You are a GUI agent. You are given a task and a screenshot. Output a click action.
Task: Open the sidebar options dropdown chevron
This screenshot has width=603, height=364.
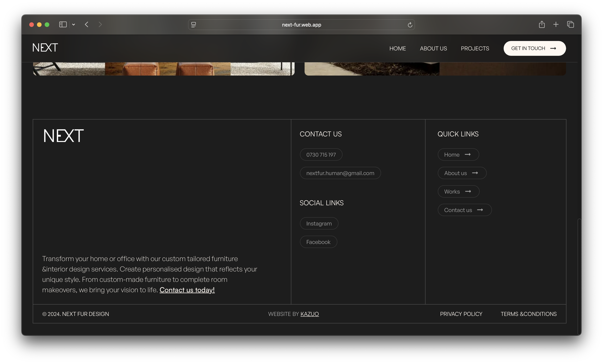click(x=73, y=24)
